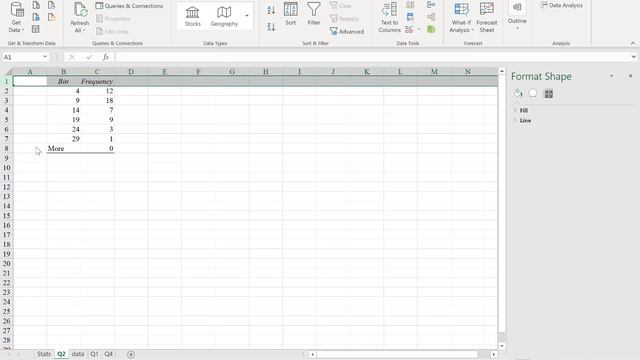Click Recent Sources icon in Get & Transform
This screenshot has width=640, height=360.
[51, 5]
